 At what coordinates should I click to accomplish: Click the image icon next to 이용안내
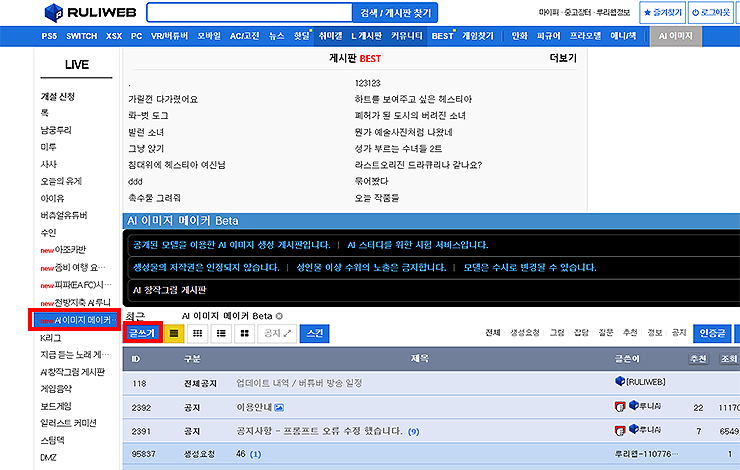[279, 407]
